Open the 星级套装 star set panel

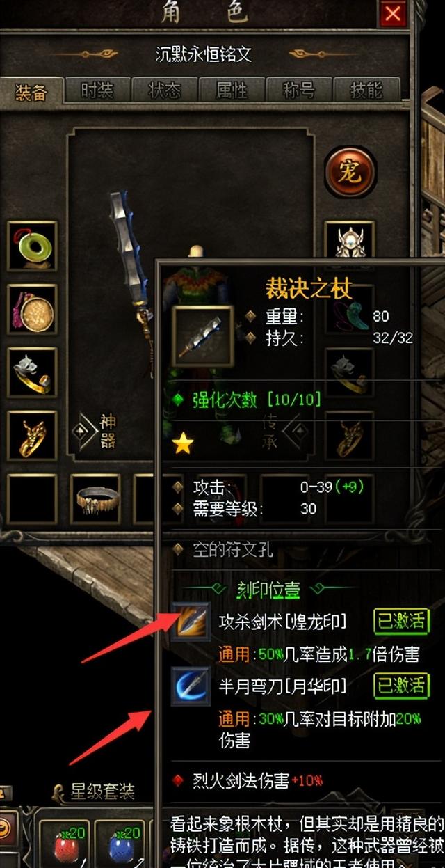(x=97, y=791)
